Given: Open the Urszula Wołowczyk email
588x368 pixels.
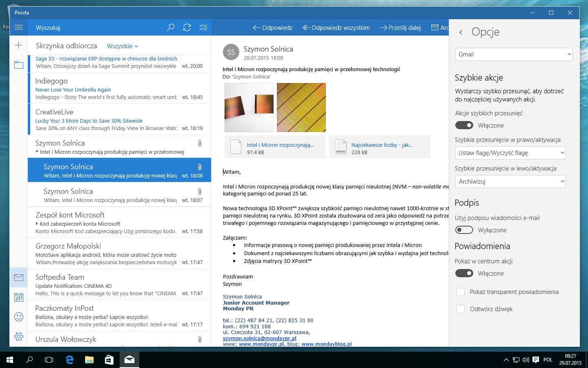Looking at the screenshot, I should 120,339.
